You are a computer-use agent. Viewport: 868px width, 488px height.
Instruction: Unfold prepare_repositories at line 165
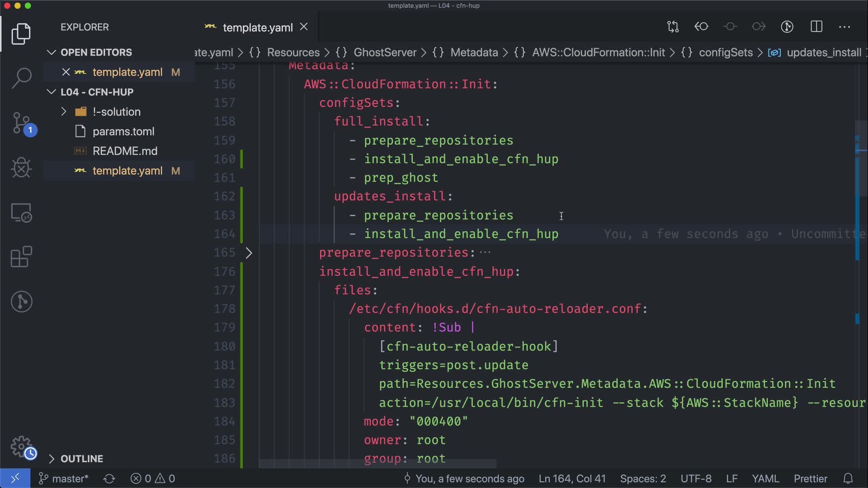click(x=249, y=253)
